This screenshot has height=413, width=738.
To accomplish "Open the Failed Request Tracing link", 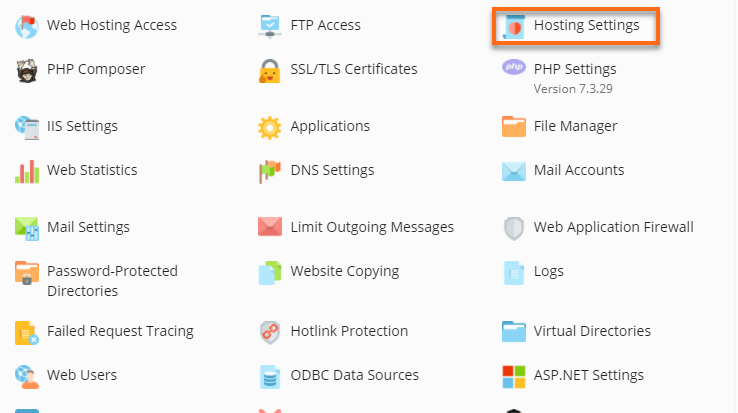I will (x=120, y=331).
